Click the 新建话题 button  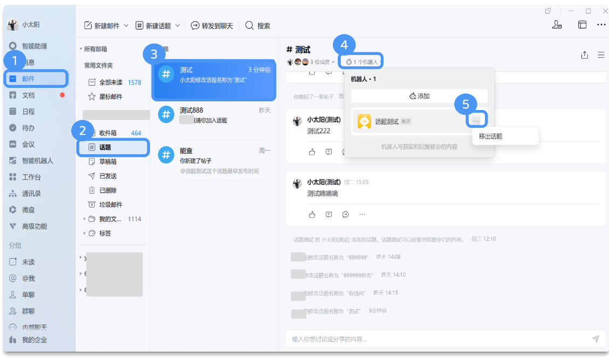click(x=153, y=26)
